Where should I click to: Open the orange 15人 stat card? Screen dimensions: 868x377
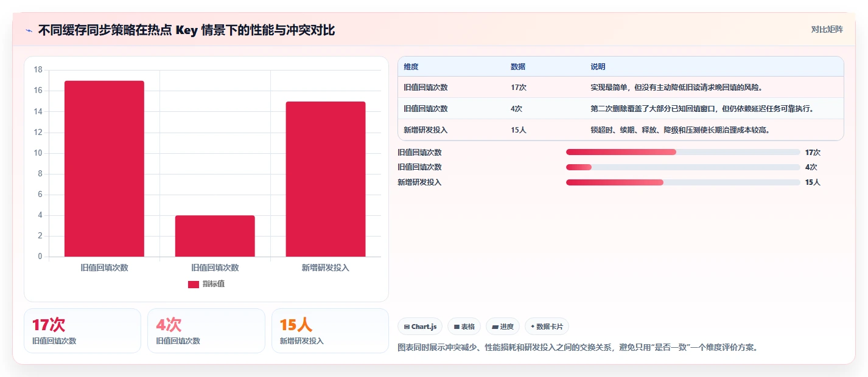coord(330,331)
